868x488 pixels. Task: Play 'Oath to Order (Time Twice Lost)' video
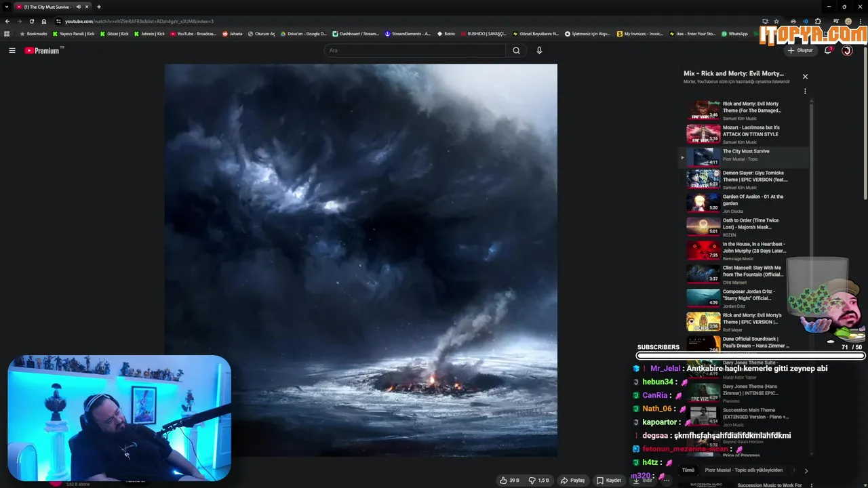click(x=745, y=227)
